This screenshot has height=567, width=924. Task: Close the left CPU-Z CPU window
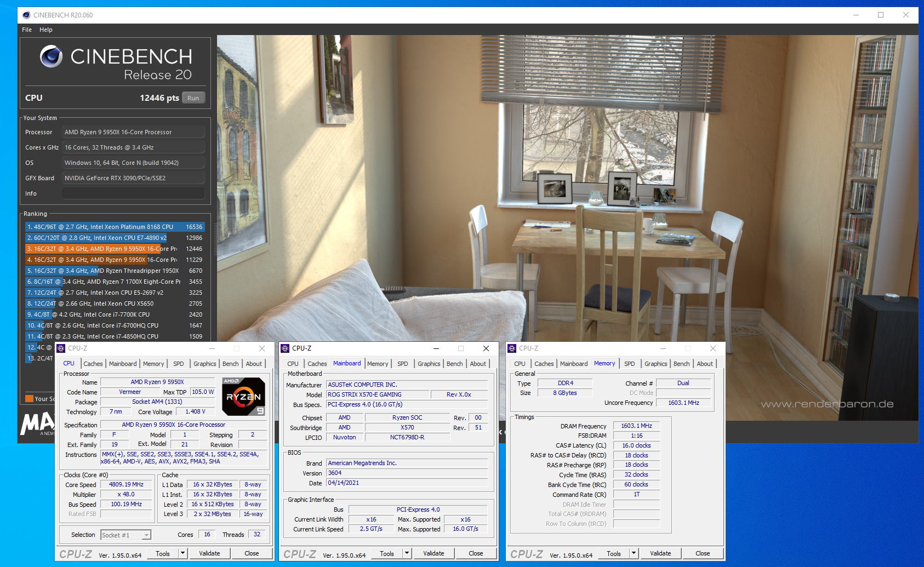coord(262,348)
